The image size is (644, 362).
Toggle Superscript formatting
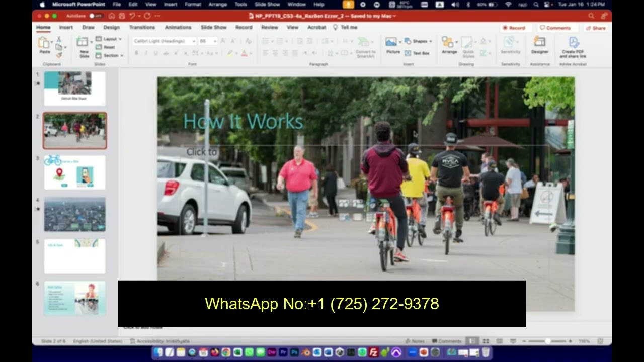point(175,53)
